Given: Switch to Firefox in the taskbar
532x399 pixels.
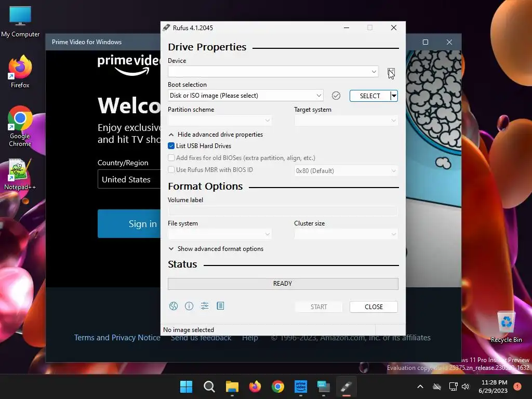Looking at the screenshot, I should pyautogui.click(x=255, y=387).
